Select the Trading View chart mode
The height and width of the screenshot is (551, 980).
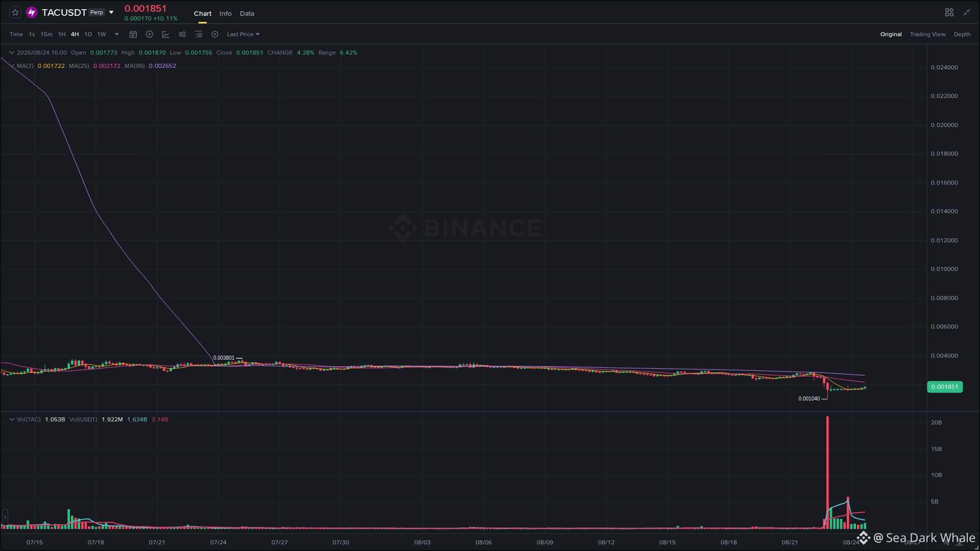pyautogui.click(x=928, y=34)
